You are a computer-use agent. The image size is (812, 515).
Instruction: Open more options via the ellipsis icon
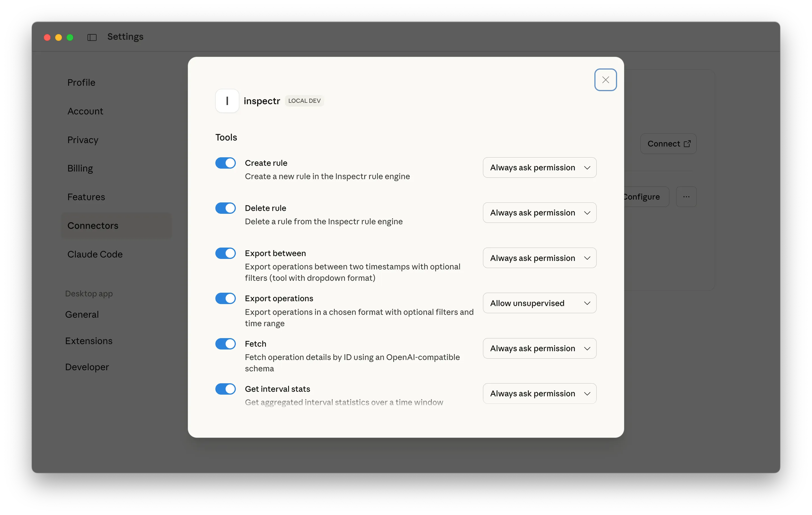686,196
